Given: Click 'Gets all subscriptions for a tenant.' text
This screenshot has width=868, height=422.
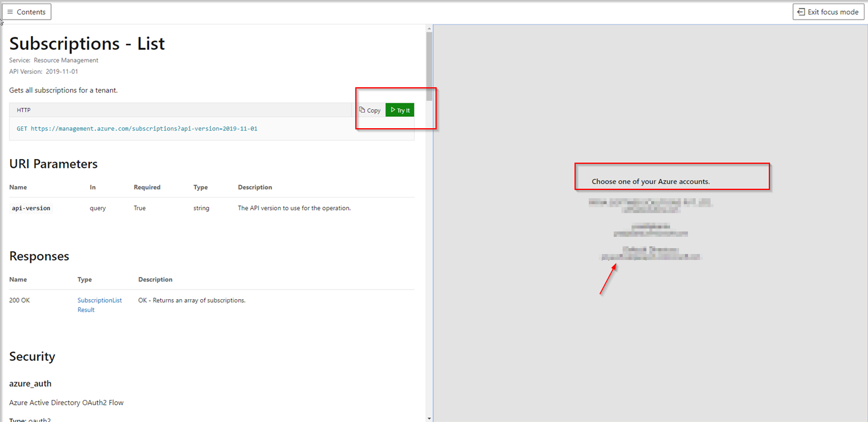Looking at the screenshot, I should coord(64,90).
